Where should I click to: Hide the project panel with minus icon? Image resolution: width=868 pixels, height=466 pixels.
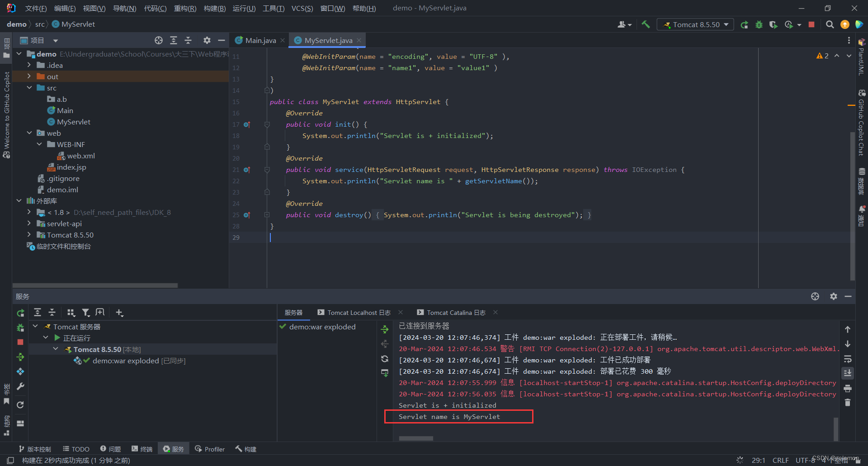pyautogui.click(x=222, y=40)
